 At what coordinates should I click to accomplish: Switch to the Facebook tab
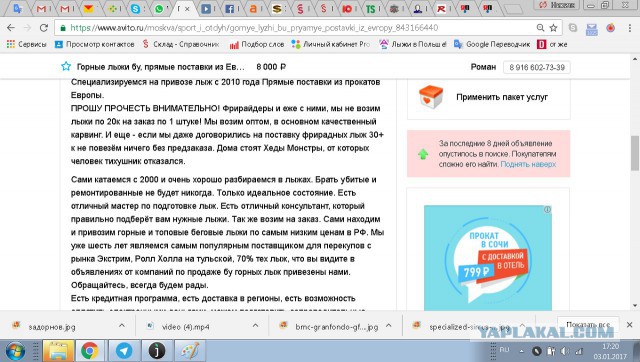[230, 9]
